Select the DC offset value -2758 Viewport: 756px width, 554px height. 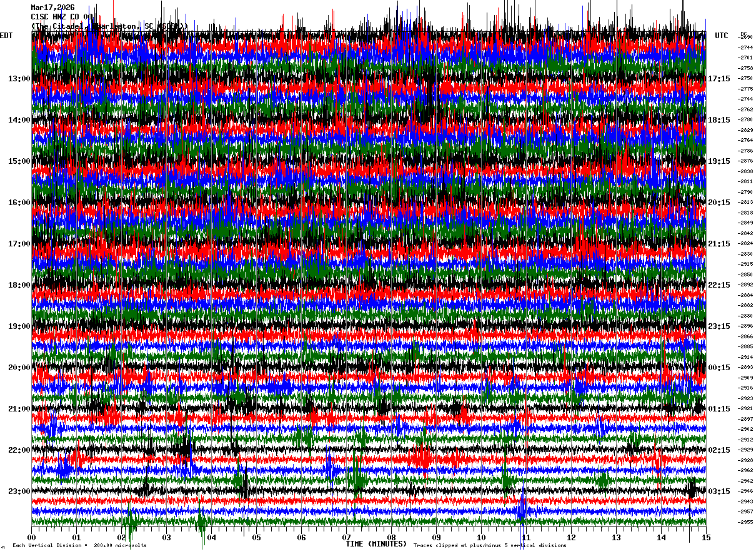click(x=746, y=68)
